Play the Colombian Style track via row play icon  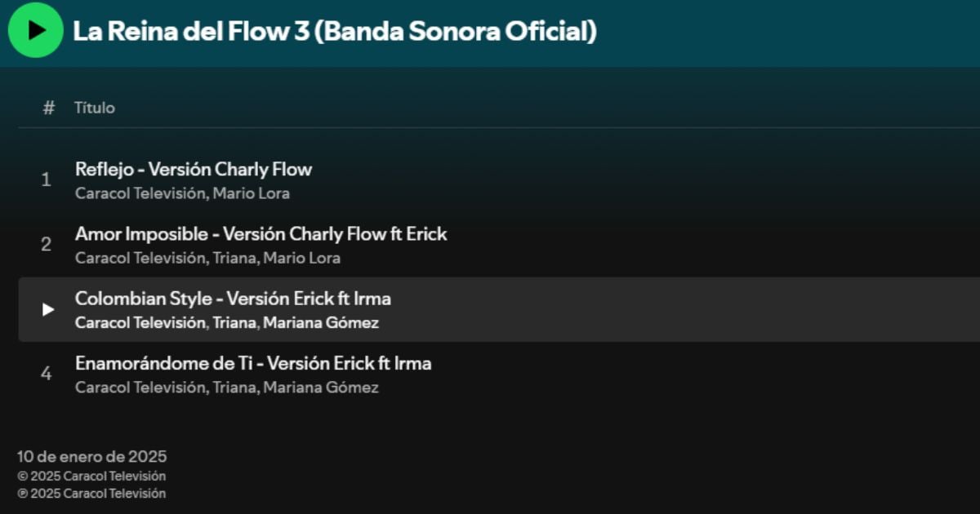click(x=48, y=309)
